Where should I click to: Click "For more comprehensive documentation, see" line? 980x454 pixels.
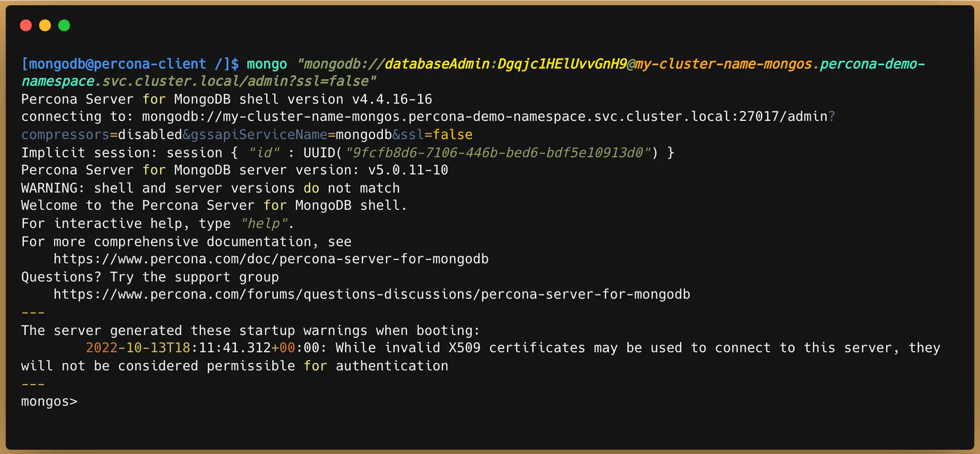click(186, 241)
